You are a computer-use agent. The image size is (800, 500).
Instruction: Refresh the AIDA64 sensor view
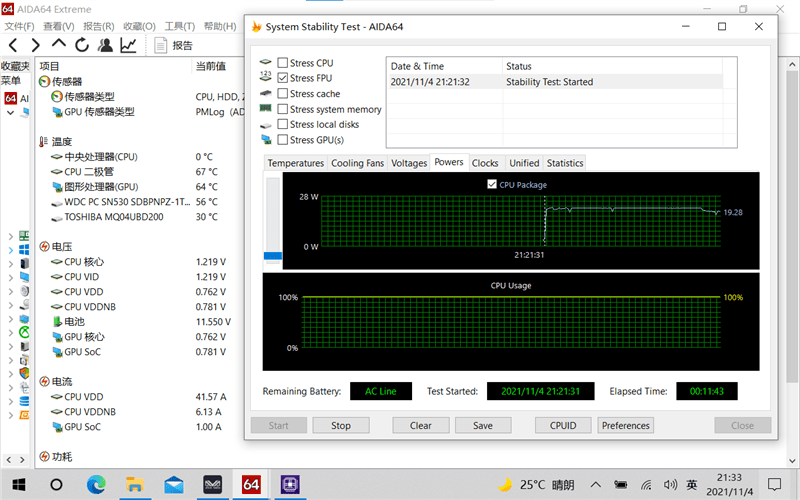point(82,45)
